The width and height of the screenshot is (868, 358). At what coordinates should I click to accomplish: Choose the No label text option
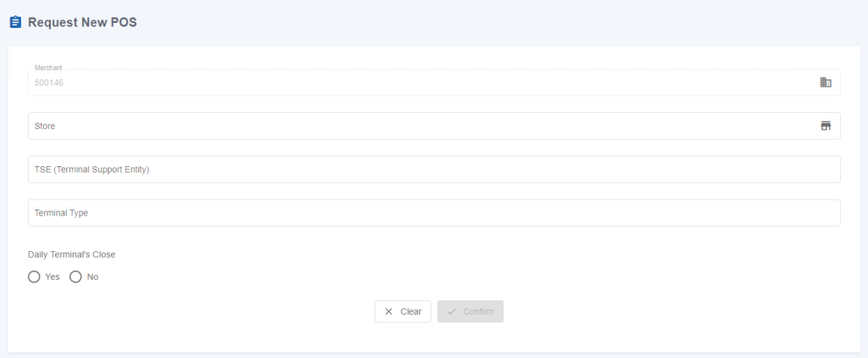click(92, 277)
